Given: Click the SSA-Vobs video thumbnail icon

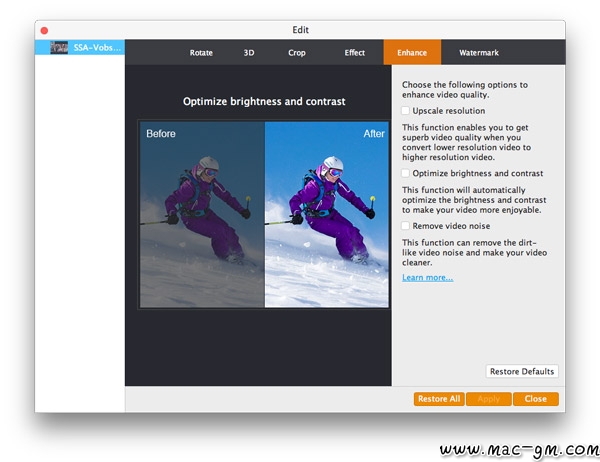Looking at the screenshot, I should pos(59,47).
